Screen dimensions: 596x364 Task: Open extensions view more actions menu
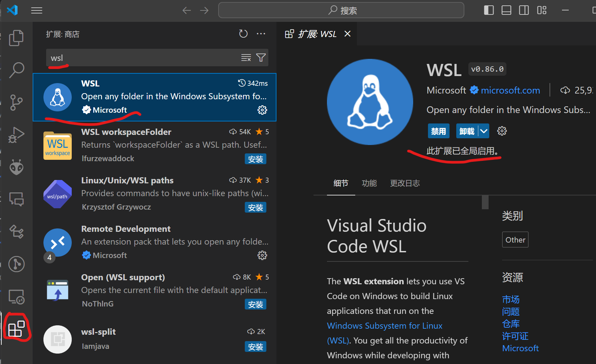tap(261, 34)
